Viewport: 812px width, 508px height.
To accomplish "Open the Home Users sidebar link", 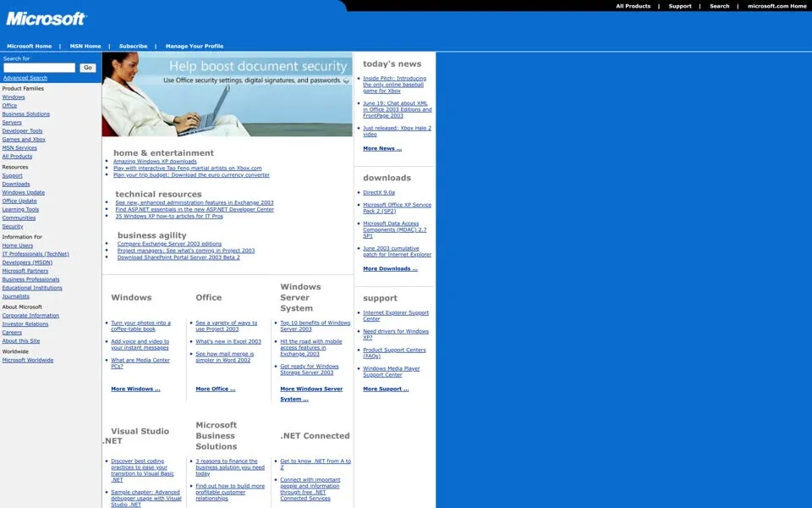I will pyautogui.click(x=18, y=246).
